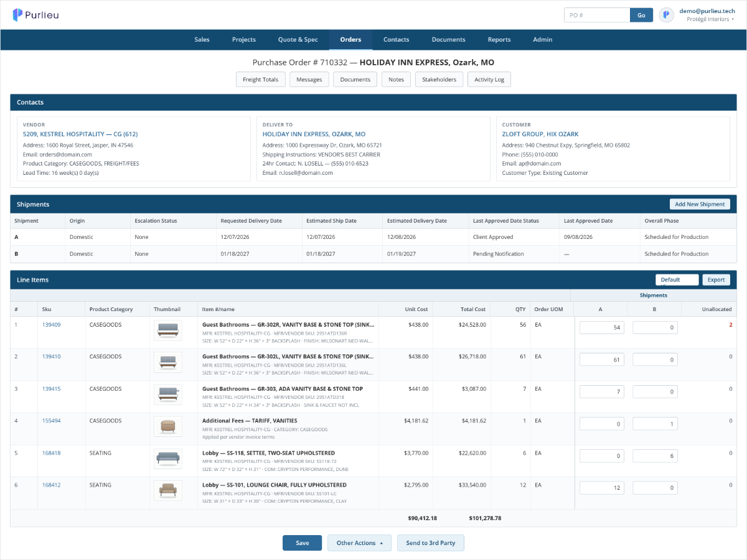Click Send to 3rd Party

[431, 543]
